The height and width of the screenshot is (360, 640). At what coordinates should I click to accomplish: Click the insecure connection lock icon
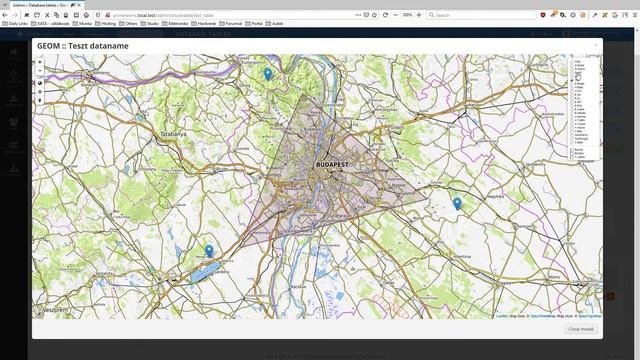(x=107, y=15)
